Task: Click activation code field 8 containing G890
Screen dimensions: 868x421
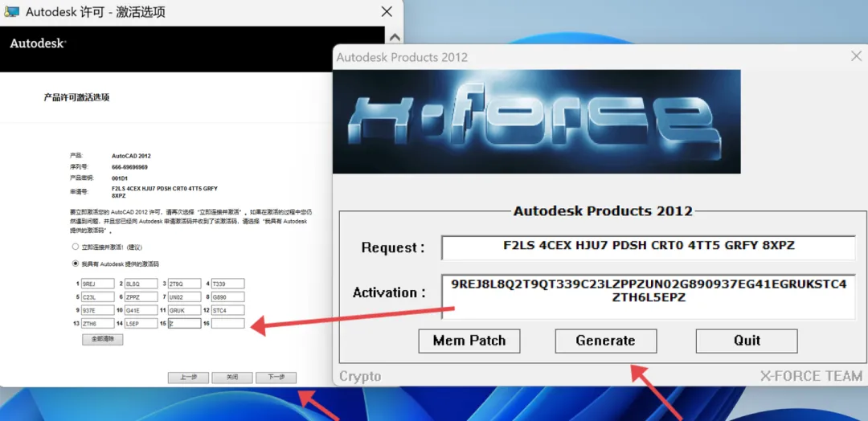Action: 227,297
